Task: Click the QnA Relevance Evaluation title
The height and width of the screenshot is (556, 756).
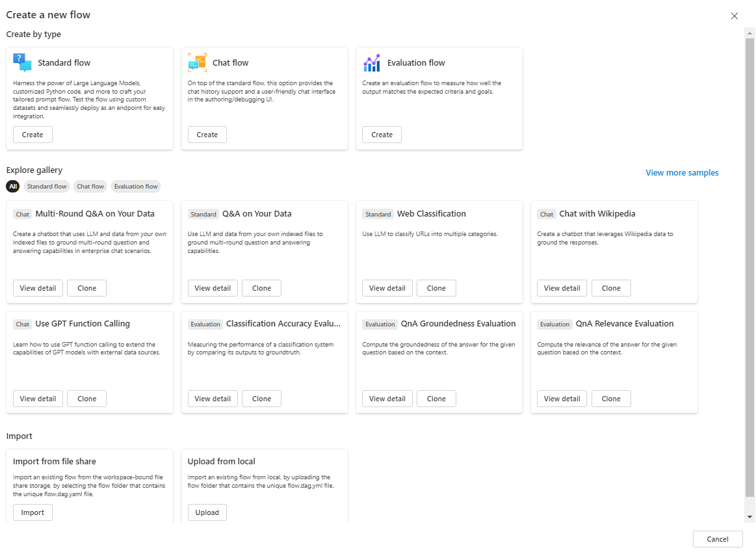Action: click(625, 324)
